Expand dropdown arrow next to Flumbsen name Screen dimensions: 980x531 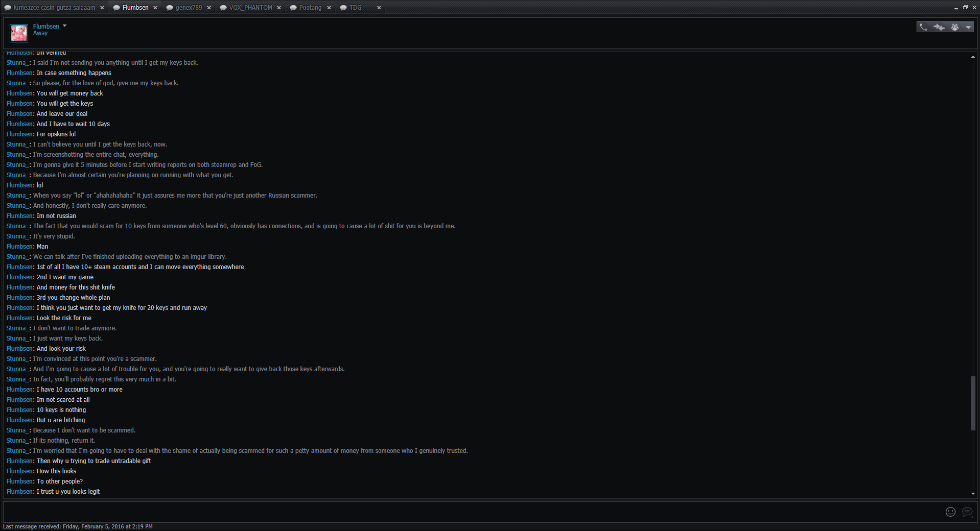(x=64, y=26)
